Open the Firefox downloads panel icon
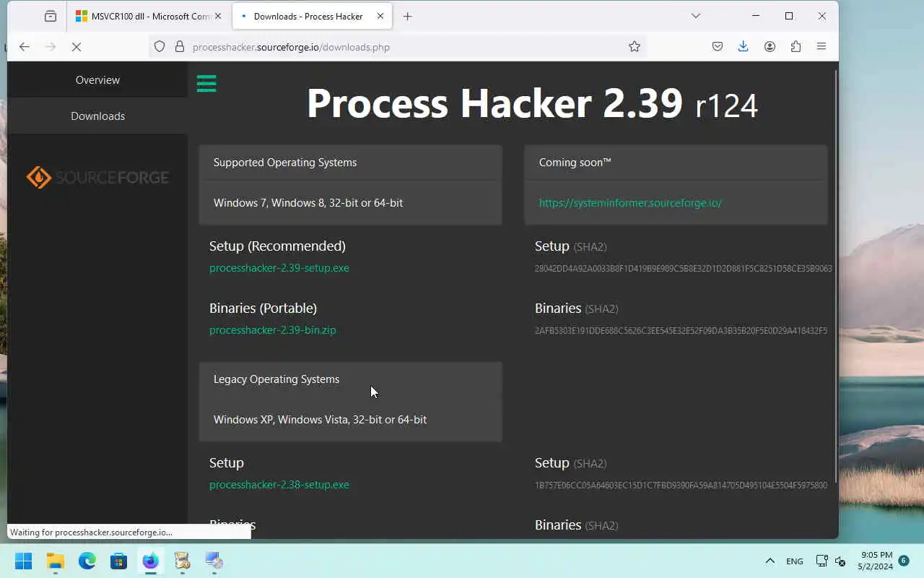 click(743, 47)
